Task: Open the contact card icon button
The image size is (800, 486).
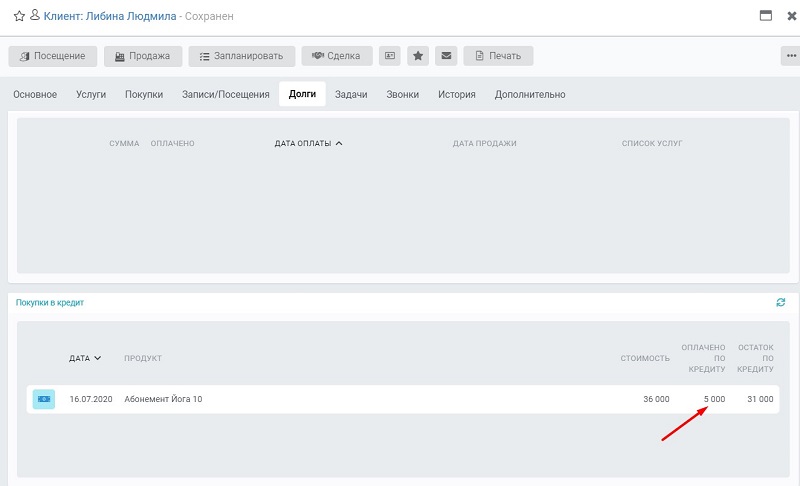Action: 390,56
